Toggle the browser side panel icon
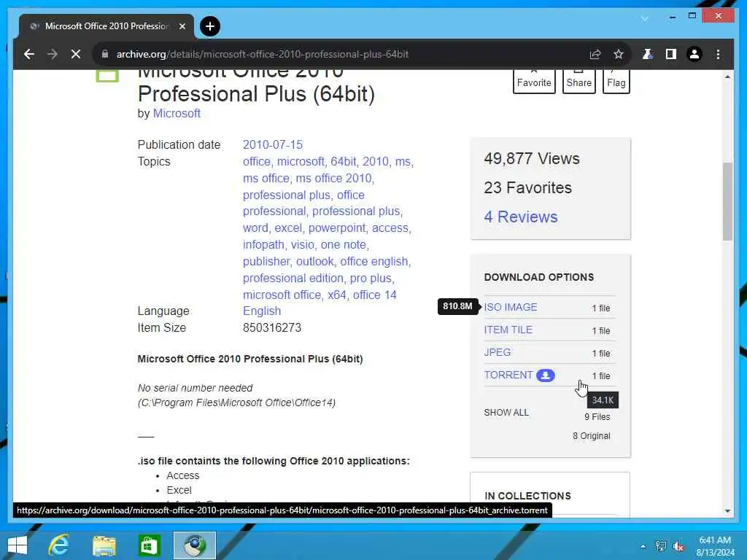This screenshot has width=747, height=560. (x=671, y=54)
